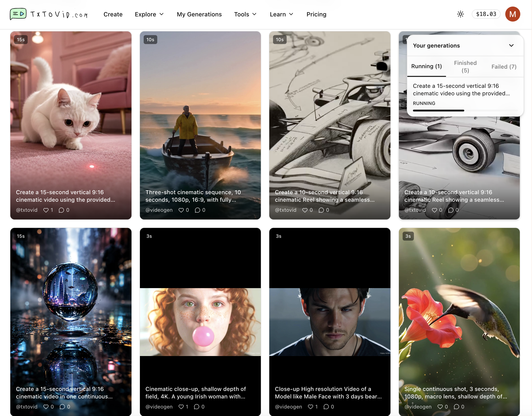Open comments on the white cat video
This screenshot has height=416, width=532.
[x=61, y=210]
